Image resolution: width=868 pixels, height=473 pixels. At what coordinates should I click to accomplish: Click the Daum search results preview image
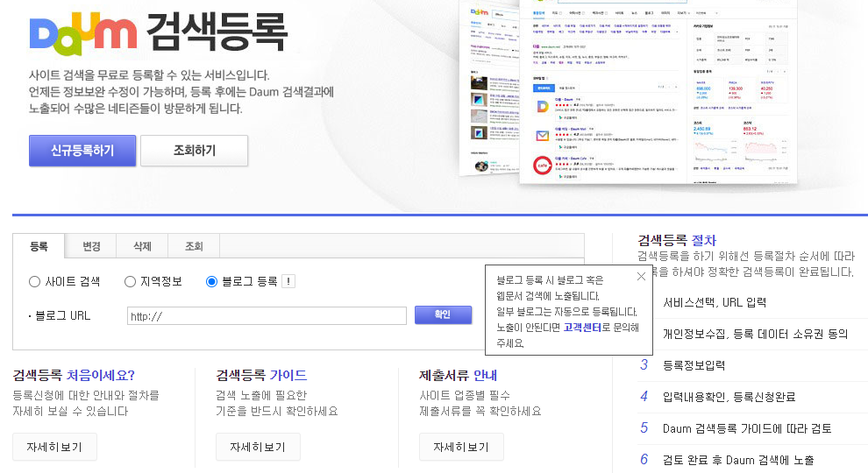coord(629,93)
